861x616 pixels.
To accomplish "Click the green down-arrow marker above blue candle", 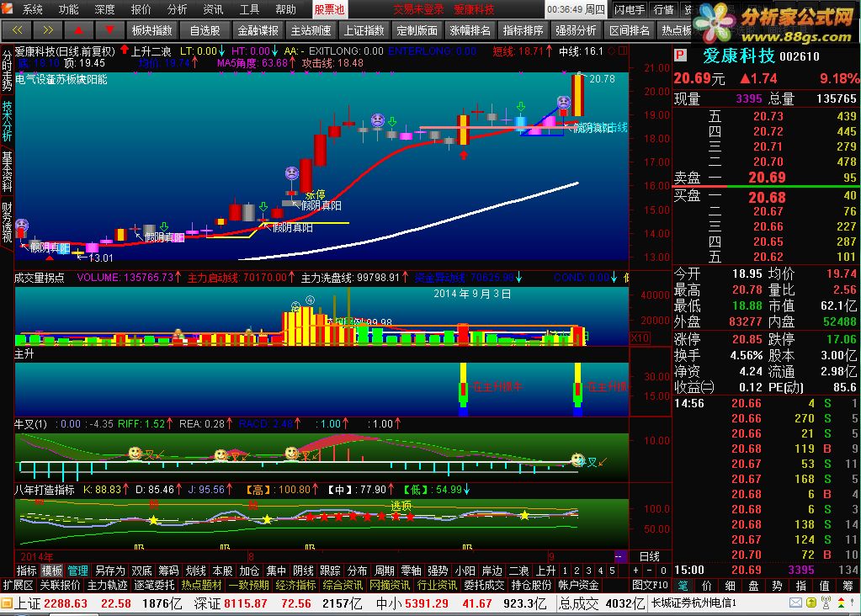I will [x=520, y=107].
